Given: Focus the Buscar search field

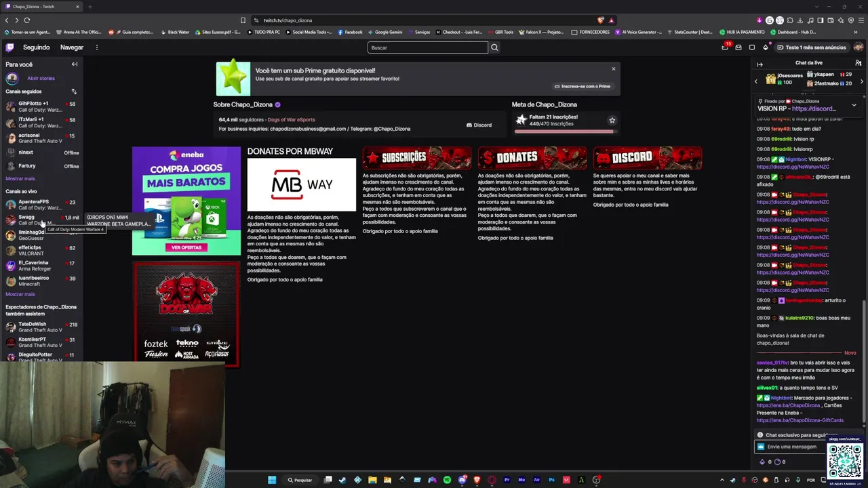Looking at the screenshot, I should pos(428,47).
